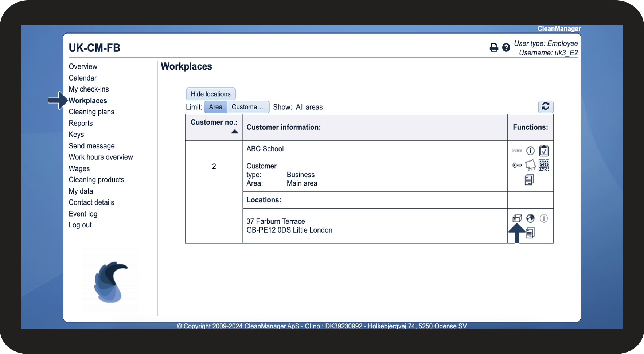Screen dimensions: 644x354
Task: Open the clipboard checklist icon for ABC School
Action: (x=544, y=151)
